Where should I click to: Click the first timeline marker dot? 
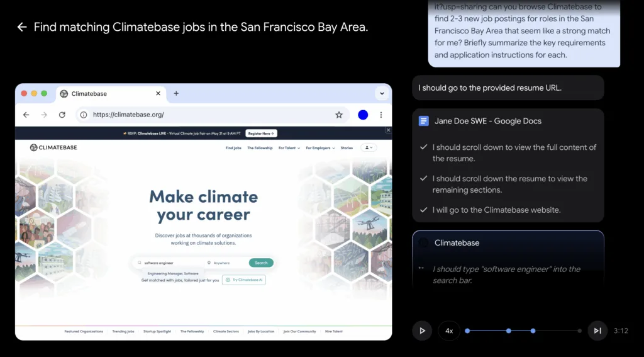click(467, 331)
